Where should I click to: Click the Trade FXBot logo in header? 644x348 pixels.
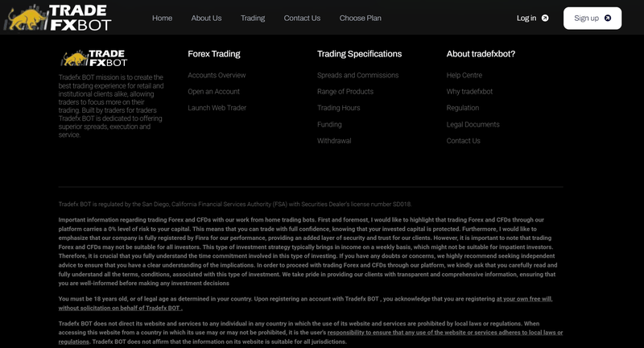[x=57, y=18]
